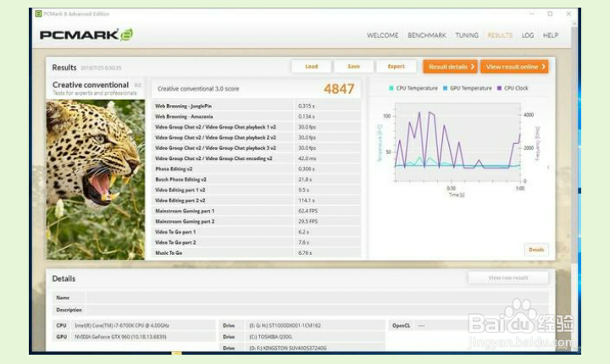The width and height of the screenshot is (610, 364).
Task: Click the PCMark 8 logo
Action: 86,35
